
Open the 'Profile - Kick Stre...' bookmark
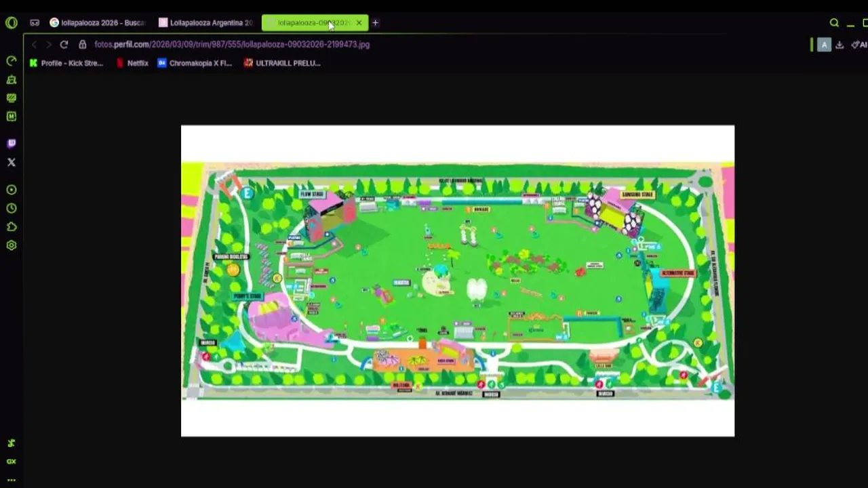[x=66, y=63]
